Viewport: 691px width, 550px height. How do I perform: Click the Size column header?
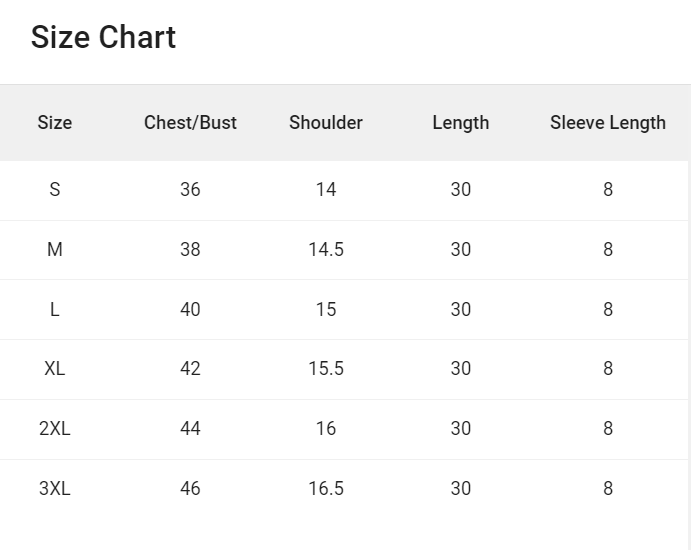point(55,123)
